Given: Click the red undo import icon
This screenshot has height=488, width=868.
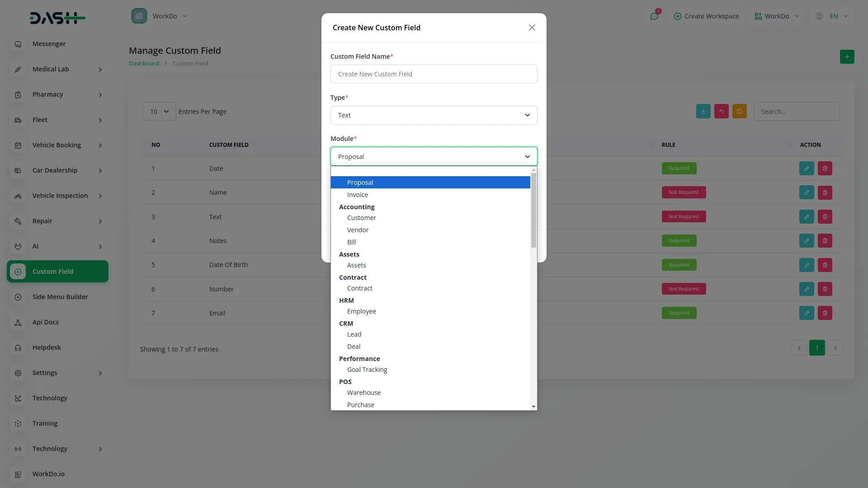Looking at the screenshot, I should pyautogui.click(x=721, y=112).
